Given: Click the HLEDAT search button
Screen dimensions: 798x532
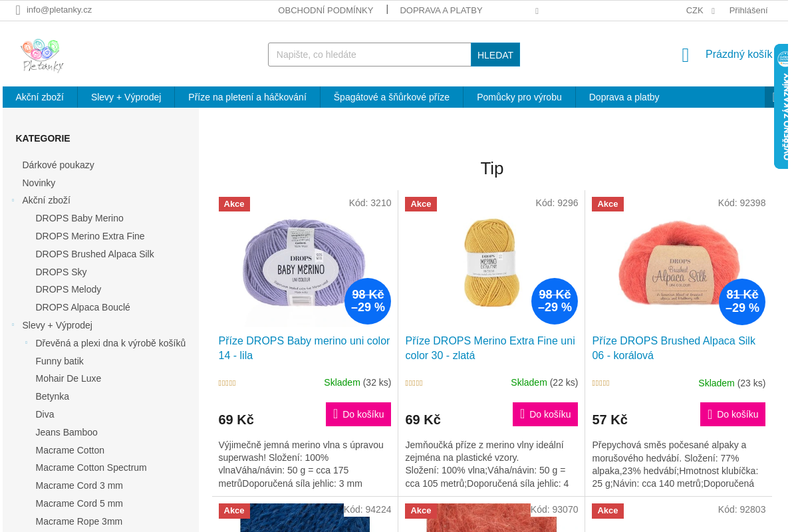Looking at the screenshot, I should pos(495,55).
